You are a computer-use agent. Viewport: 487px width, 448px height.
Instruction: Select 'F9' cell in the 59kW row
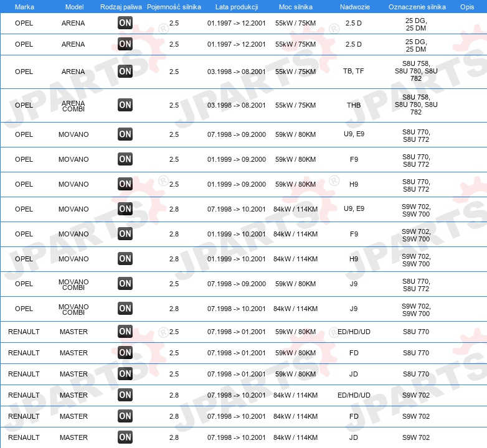coord(354,159)
